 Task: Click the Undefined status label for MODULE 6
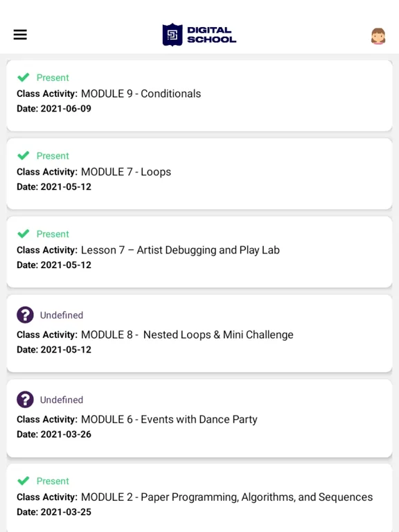click(62, 400)
